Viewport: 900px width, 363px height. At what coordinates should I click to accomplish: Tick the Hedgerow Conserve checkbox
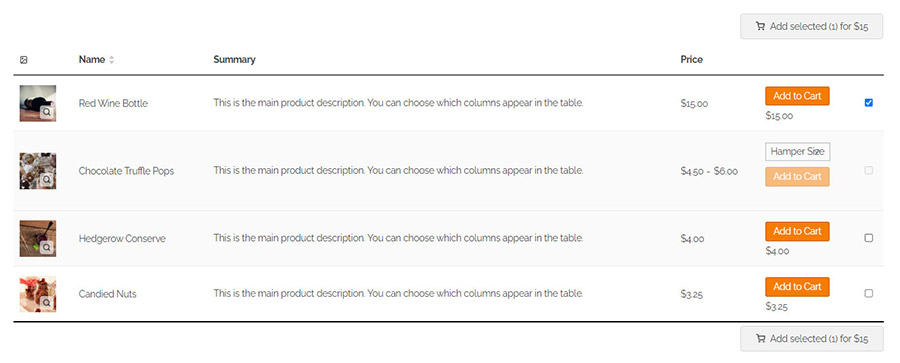[x=868, y=238]
